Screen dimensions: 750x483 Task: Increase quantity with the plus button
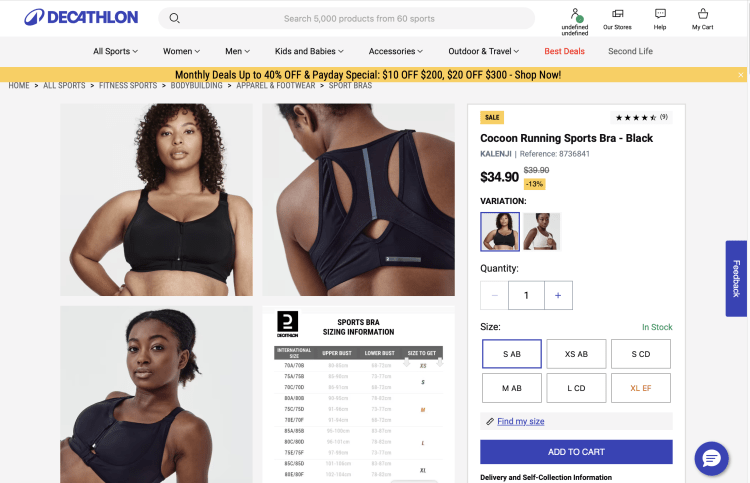click(558, 296)
